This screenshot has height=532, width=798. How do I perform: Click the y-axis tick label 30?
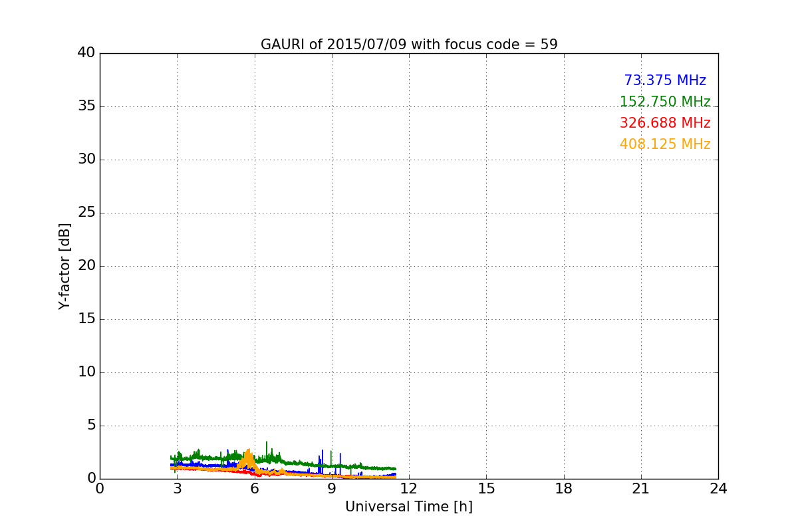coord(86,160)
